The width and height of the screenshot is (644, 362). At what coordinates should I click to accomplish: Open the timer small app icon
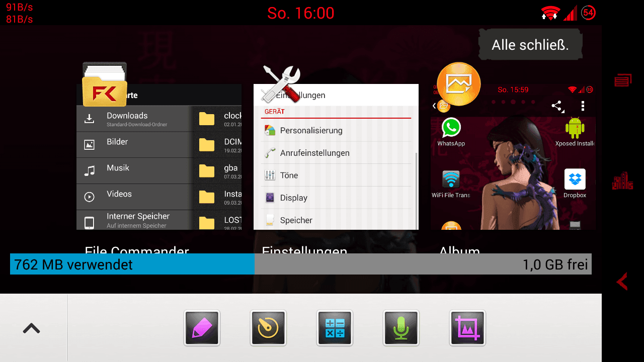pos(268,328)
